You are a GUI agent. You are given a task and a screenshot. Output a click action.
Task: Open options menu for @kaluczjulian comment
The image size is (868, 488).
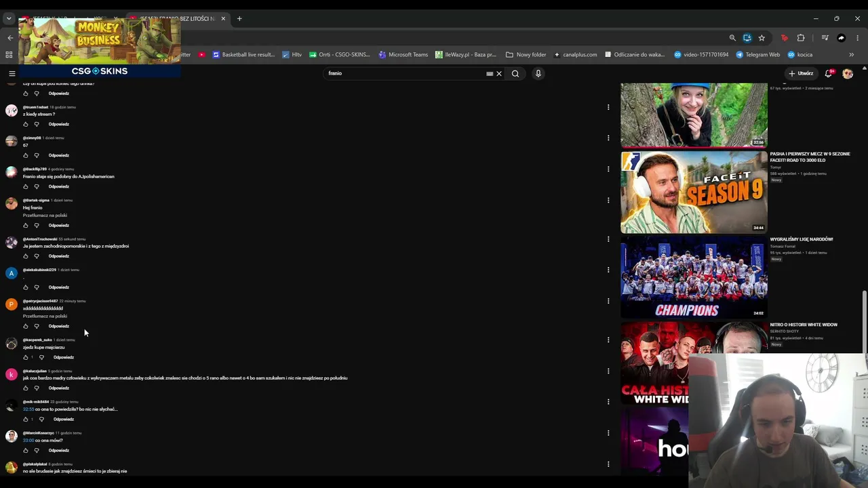click(608, 371)
